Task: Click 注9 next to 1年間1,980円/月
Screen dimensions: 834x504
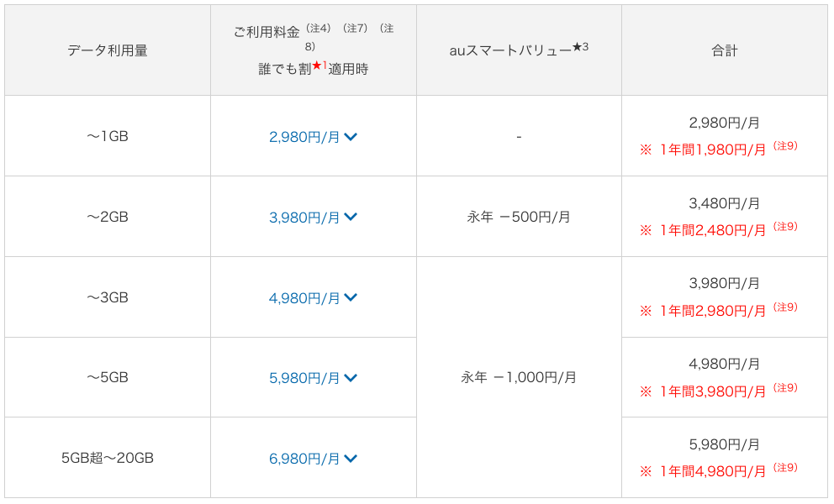Action: click(x=785, y=145)
